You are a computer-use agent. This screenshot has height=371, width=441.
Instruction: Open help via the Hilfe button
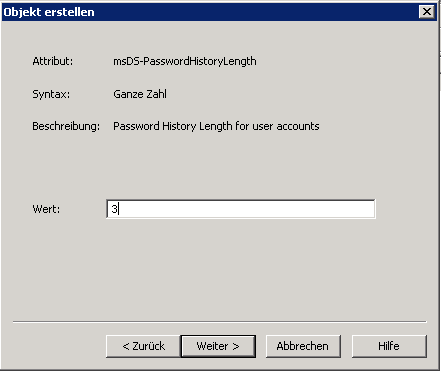(x=389, y=346)
